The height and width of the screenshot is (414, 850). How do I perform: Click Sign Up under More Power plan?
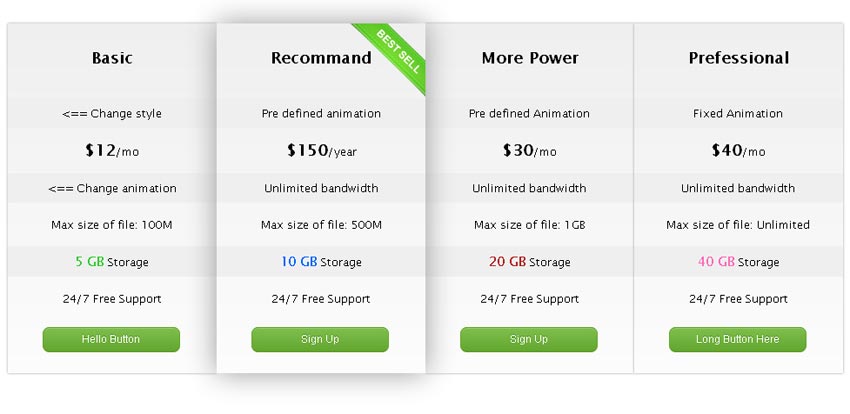[529, 339]
